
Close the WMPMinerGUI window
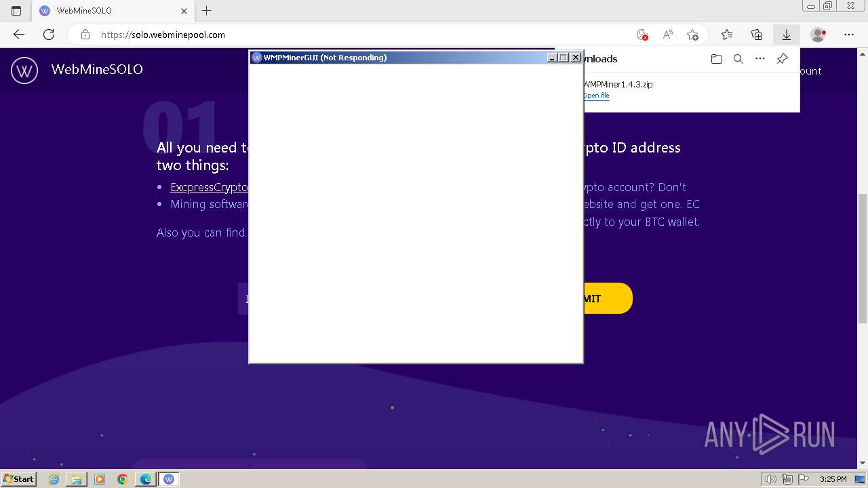[x=576, y=58]
